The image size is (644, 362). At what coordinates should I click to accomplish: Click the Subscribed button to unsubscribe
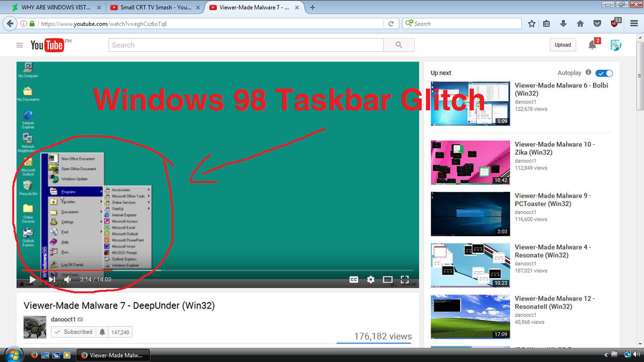pos(73,332)
